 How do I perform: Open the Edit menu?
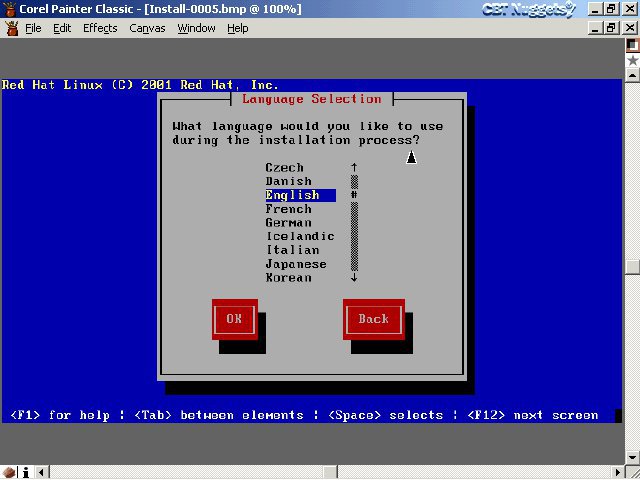pyautogui.click(x=62, y=28)
